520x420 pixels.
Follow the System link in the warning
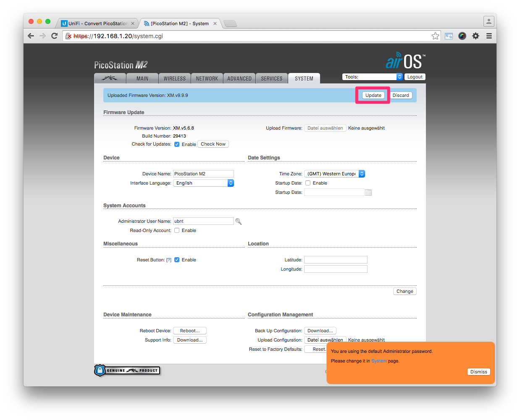[x=379, y=361]
